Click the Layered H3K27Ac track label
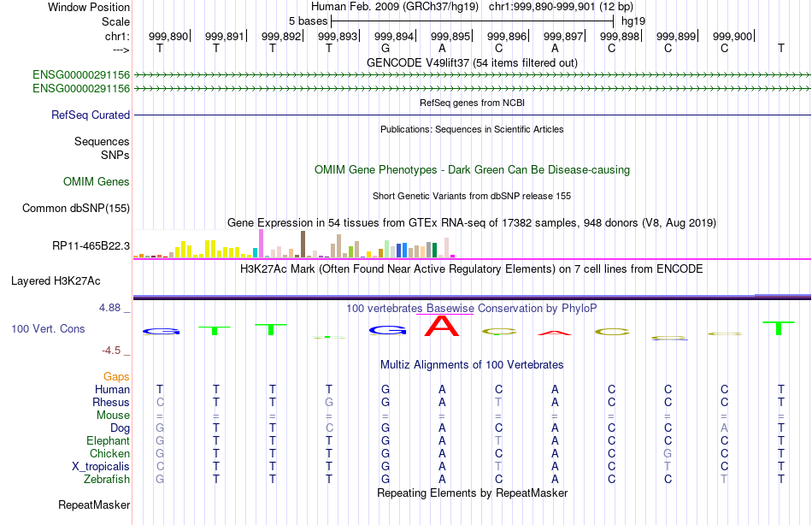The image size is (812, 525). click(x=56, y=281)
